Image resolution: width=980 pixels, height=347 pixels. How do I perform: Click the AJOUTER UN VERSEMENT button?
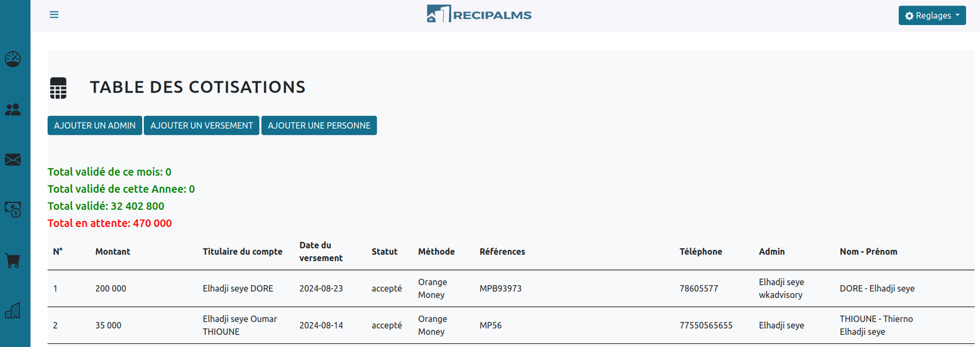[x=202, y=125]
